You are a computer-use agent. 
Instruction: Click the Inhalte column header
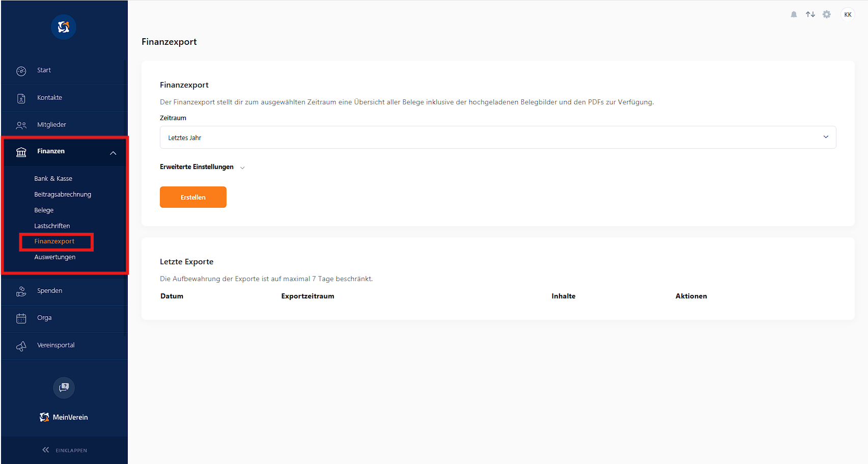coord(564,296)
